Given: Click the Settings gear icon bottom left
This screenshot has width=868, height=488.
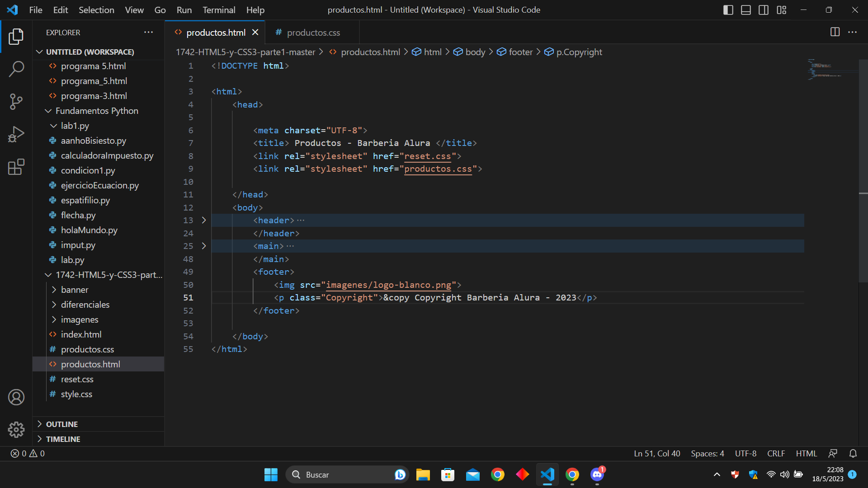Looking at the screenshot, I should point(16,428).
